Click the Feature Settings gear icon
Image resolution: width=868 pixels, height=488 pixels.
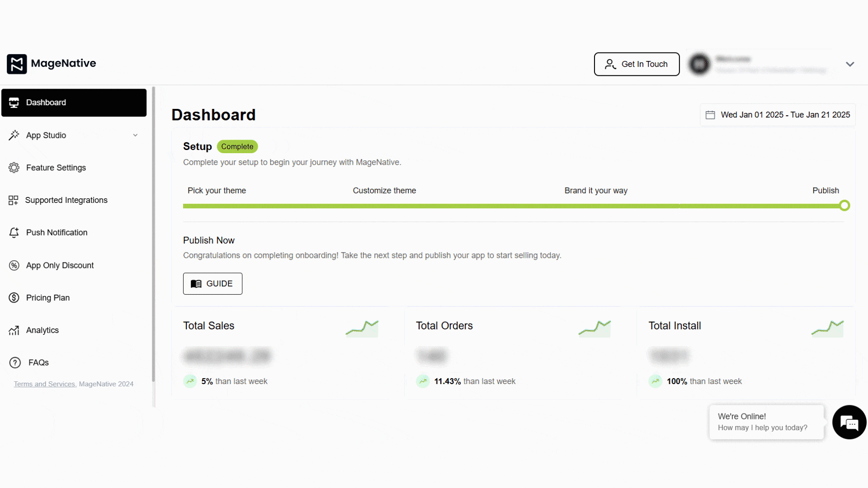(14, 168)
